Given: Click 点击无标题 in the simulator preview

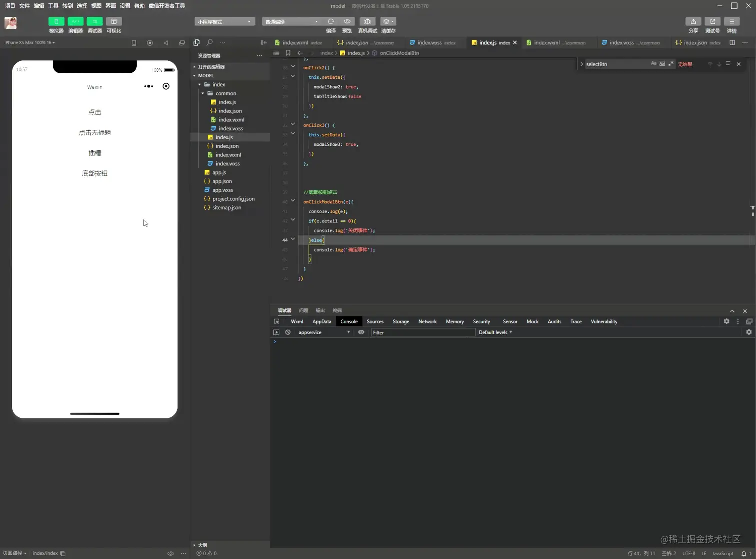Looking at the screenshot, I should [94, 132].
